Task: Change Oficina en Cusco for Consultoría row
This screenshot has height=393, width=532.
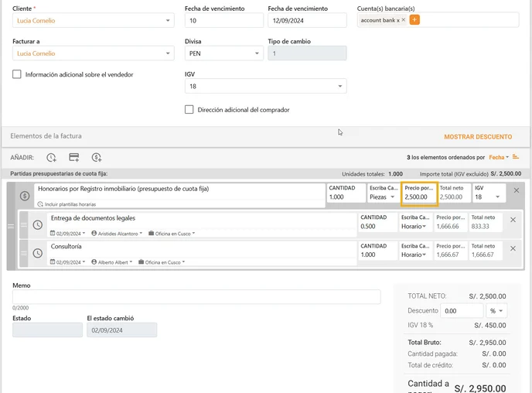Action: pos(162,262)
